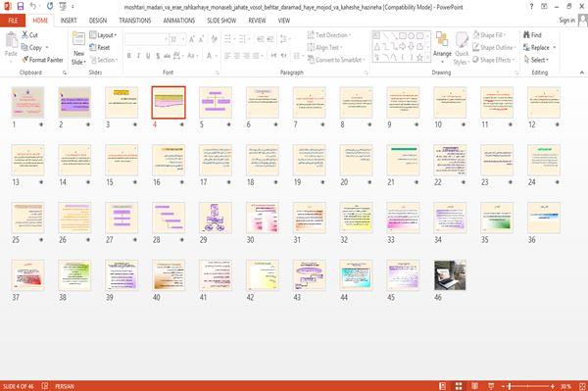Click the Quick Styles icon
This screenshot has width=588, height=391.
click(462, 39)
